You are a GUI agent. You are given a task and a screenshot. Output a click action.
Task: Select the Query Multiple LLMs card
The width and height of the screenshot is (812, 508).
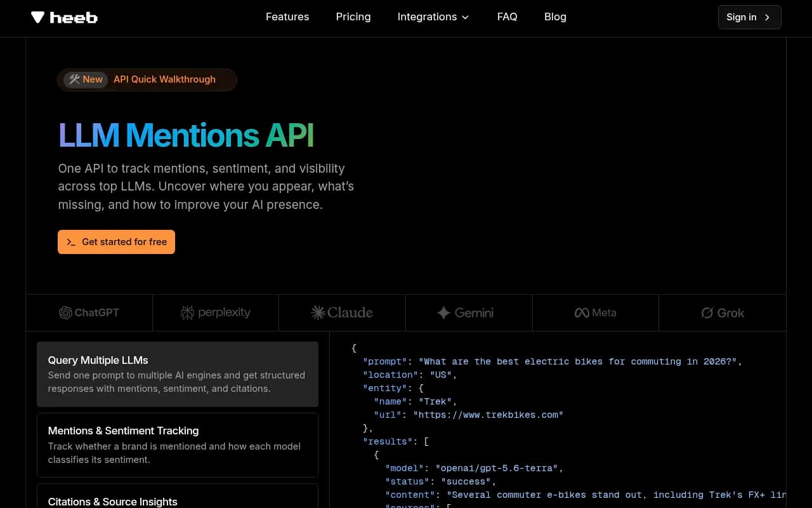178,374
